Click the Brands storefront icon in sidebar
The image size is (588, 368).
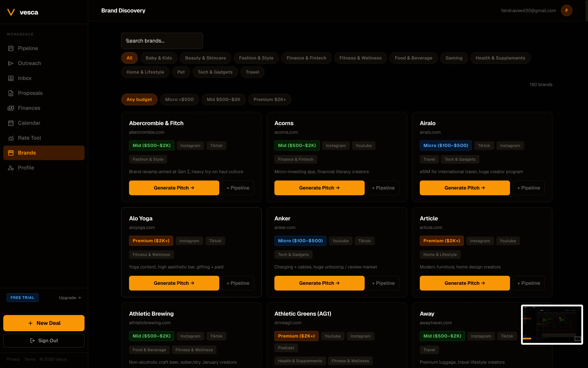tap(11, 153)
